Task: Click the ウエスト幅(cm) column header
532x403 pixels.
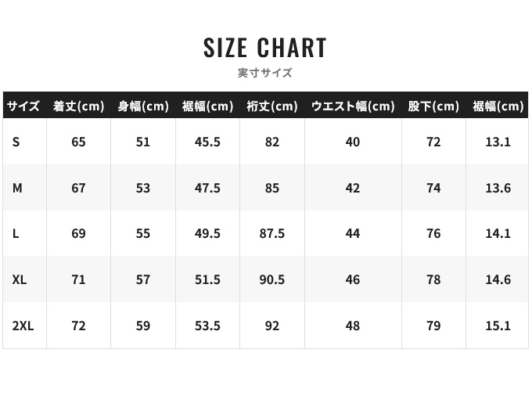Action: coord(353,106)
